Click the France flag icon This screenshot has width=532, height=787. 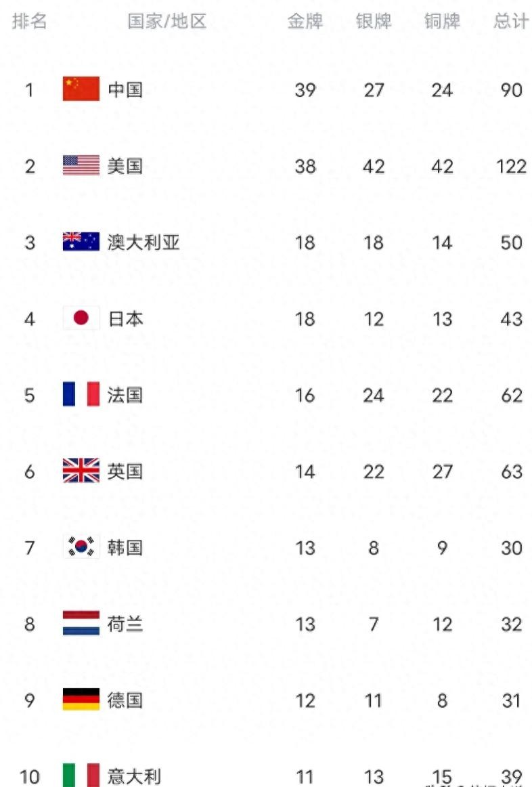pos(81,395)
